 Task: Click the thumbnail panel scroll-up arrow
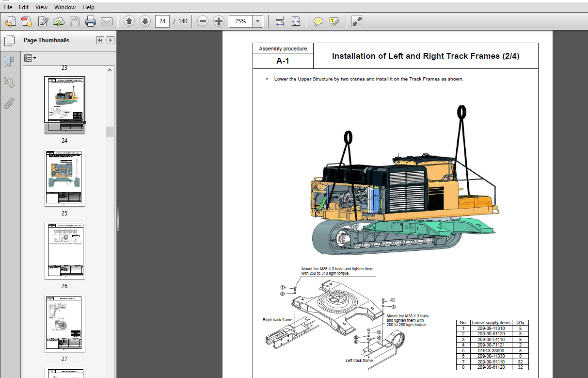(110, 70)
